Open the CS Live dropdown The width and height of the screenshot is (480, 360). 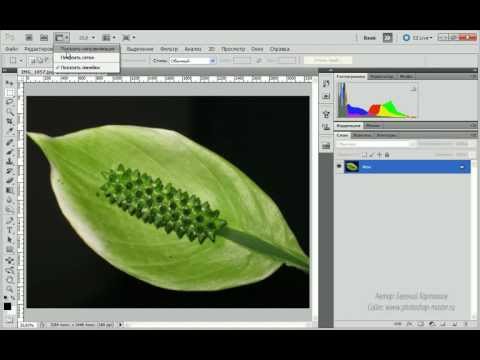417,38
